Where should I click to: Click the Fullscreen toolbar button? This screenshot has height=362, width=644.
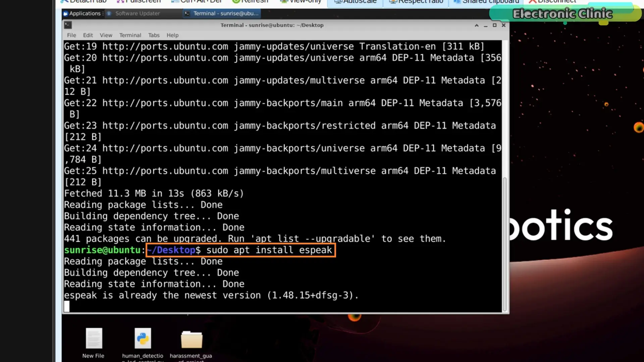(x=139, y=2)
